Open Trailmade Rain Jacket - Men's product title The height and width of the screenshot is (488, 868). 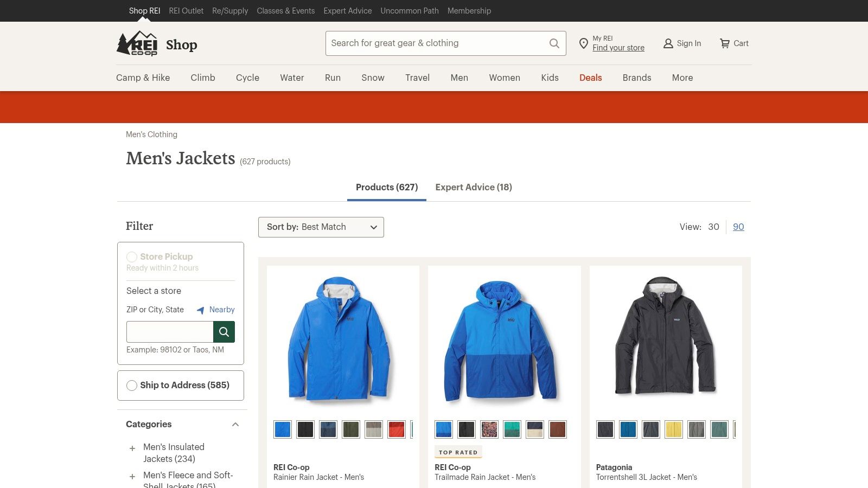point(485,477)
